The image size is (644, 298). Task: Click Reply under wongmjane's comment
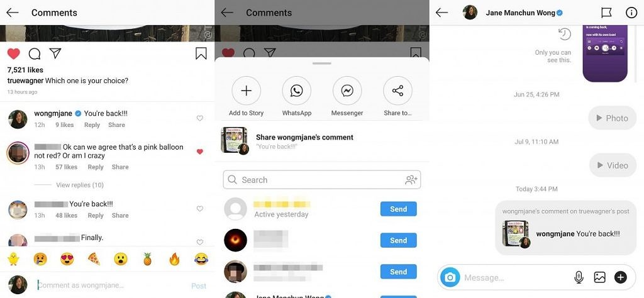(x=92, y=124)
